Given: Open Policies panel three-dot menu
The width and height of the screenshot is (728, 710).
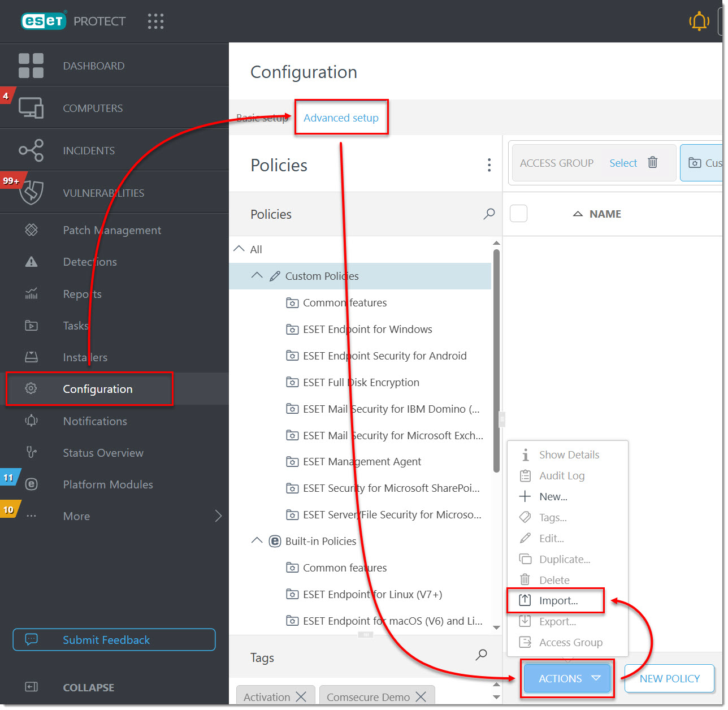Looking at the screenshot, I should tap(489, 165).
